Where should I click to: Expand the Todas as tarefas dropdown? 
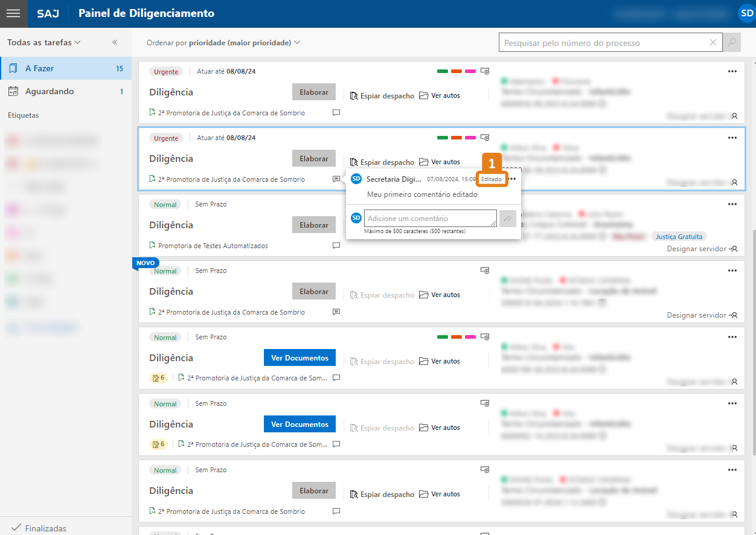[43, 42]
